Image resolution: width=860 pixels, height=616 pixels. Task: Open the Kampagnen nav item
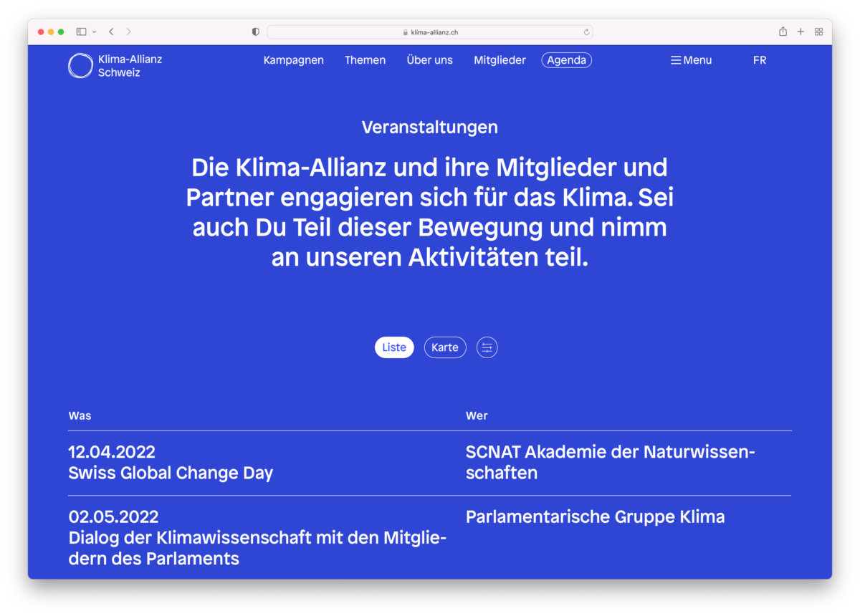coord(293,60)
